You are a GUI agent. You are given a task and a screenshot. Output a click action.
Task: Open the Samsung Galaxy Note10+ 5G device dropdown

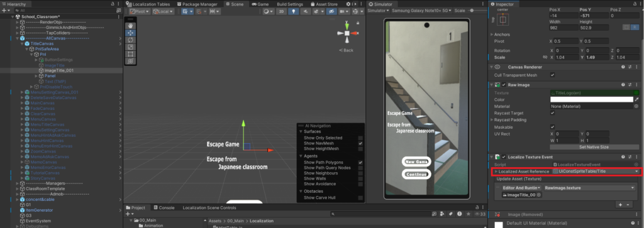[421, 10]
